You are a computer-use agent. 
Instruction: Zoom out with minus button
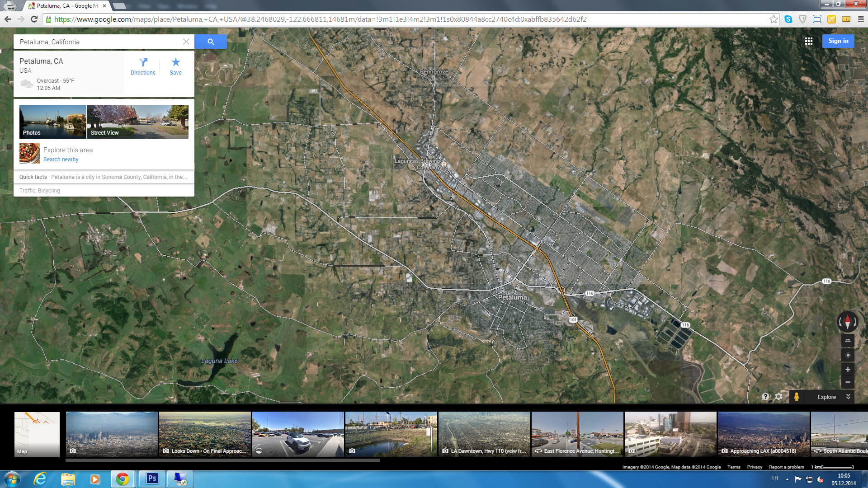pyautogui.click(x=848, y=382)
